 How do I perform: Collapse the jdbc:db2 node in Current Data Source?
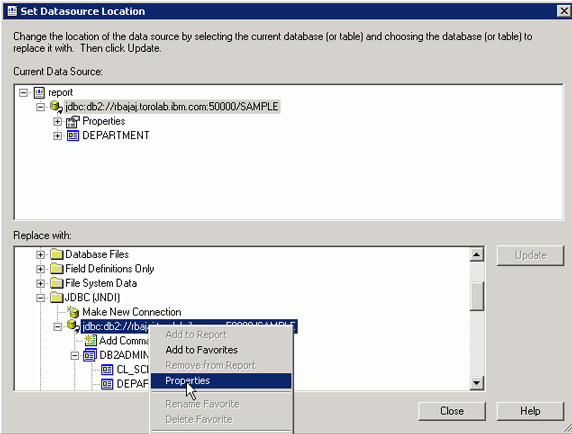point(40,107)
